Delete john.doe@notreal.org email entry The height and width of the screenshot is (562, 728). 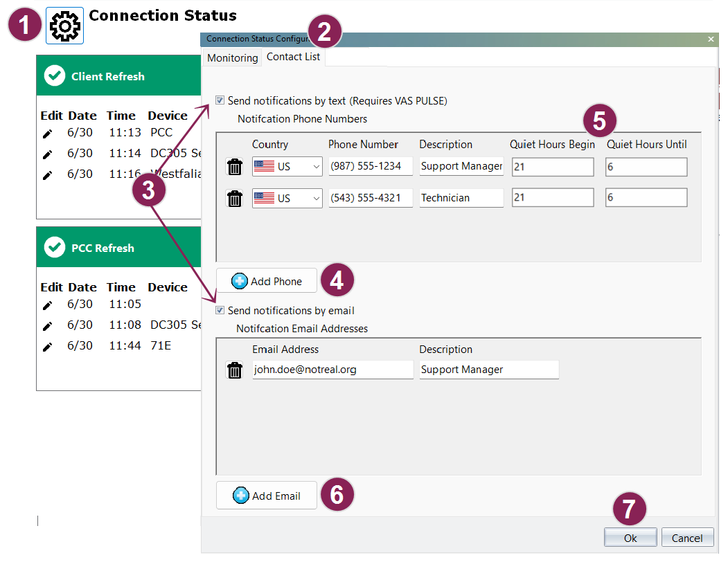pos(235,370)
